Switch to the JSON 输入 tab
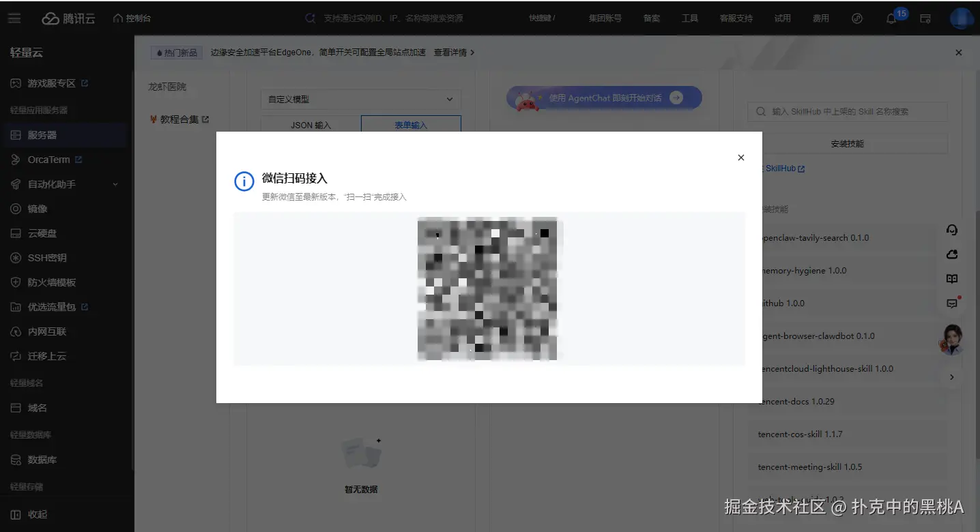 (x=311, y=124)
